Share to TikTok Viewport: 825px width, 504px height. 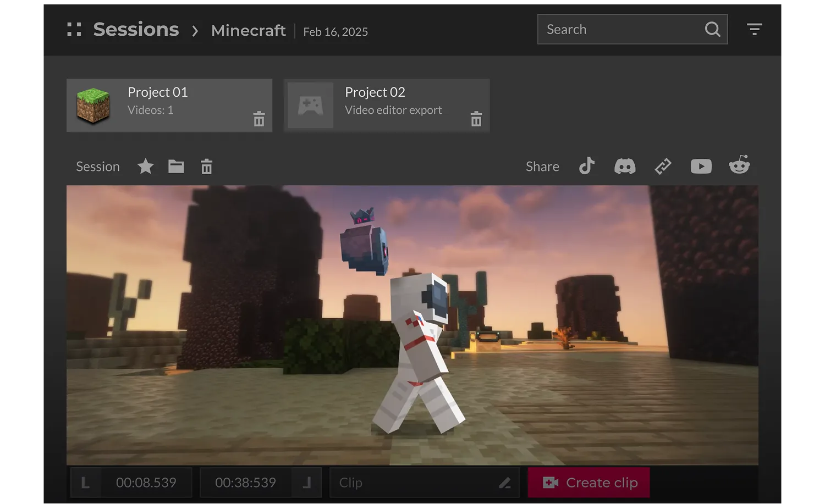tap(587, 166)
